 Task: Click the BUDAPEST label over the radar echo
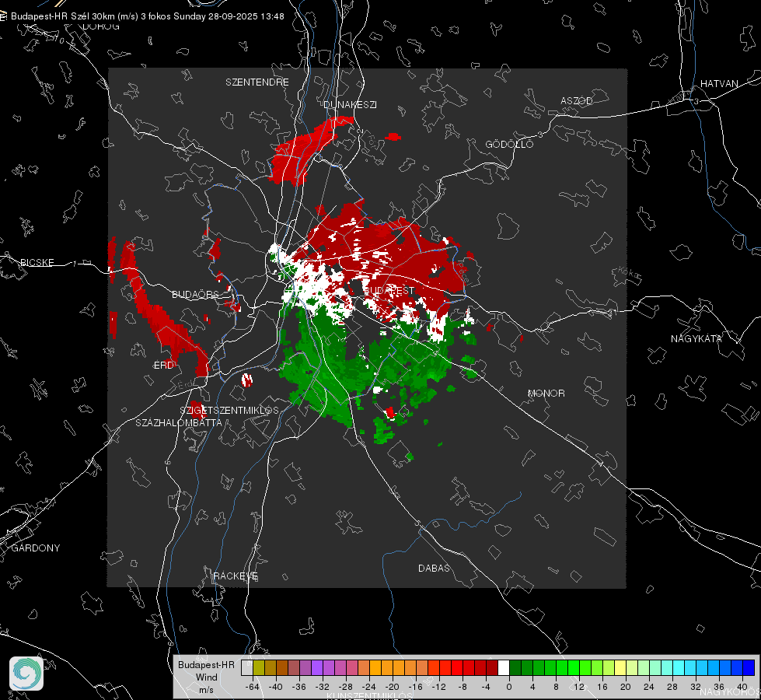point(389,290)
